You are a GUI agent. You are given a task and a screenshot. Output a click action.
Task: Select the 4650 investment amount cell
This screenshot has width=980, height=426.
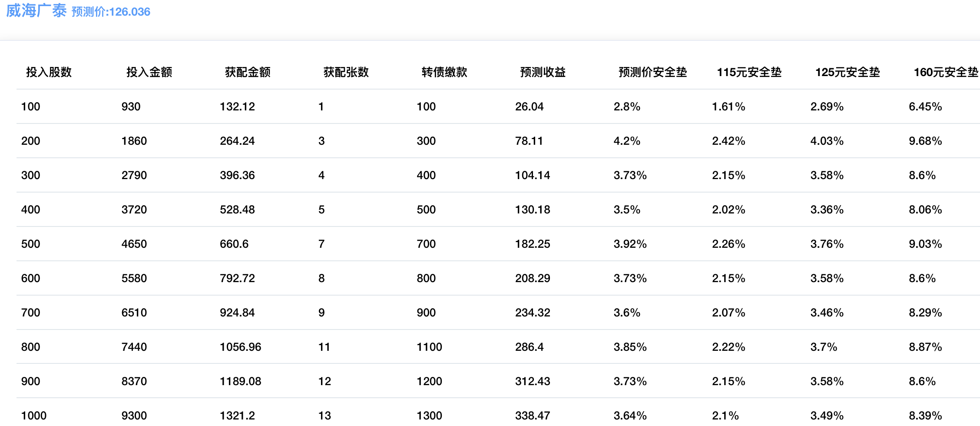(x=134, y=244)
